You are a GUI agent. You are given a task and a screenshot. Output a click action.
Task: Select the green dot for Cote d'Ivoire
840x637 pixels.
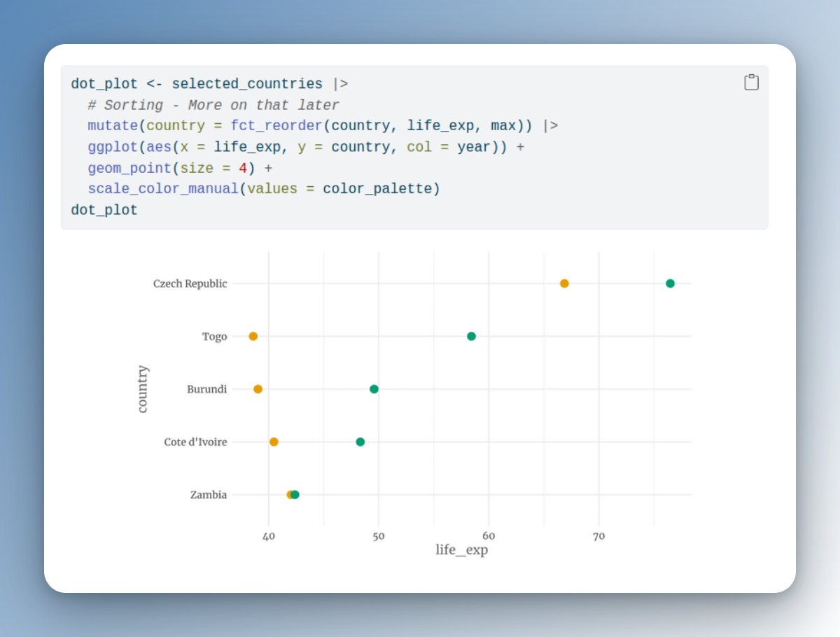pyautogui.click(x=360, y=442)
